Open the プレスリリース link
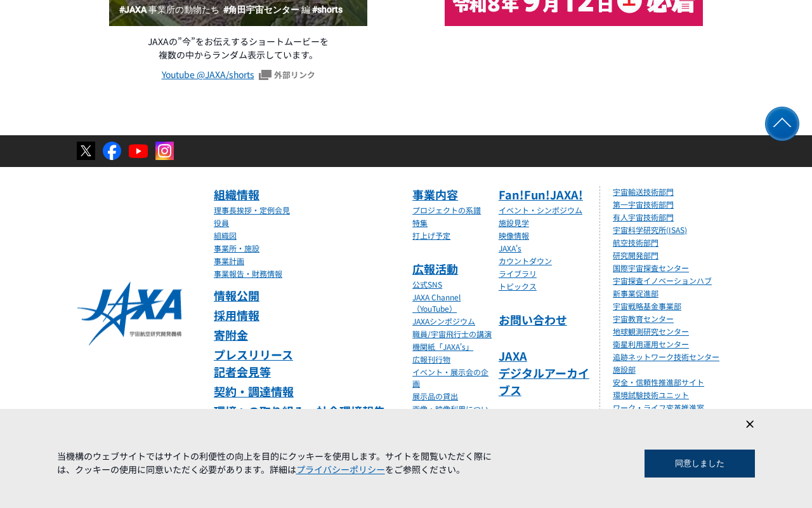The width and height of the screenshot is (812, 508). coord(254,355)
